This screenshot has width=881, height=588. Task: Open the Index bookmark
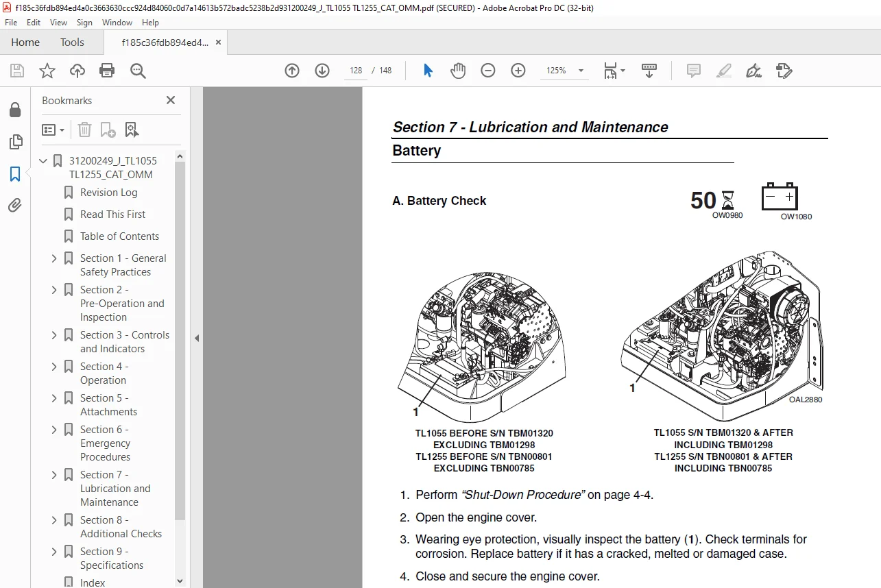93,583
